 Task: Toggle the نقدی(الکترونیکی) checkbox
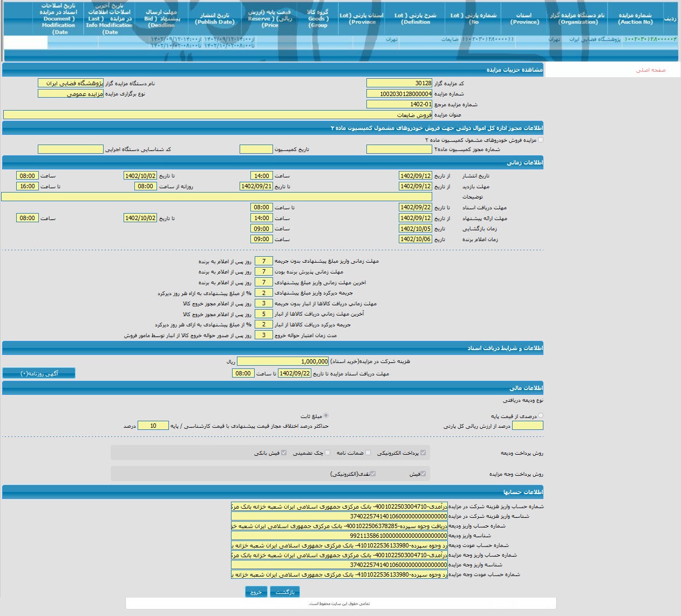[x=373, y=474]
